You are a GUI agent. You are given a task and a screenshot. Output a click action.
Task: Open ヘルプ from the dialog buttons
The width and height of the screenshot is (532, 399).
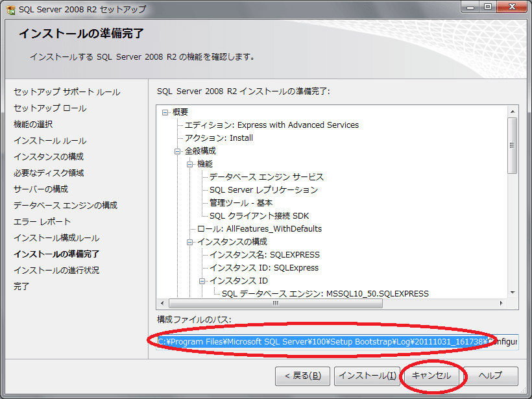(491, 376)
